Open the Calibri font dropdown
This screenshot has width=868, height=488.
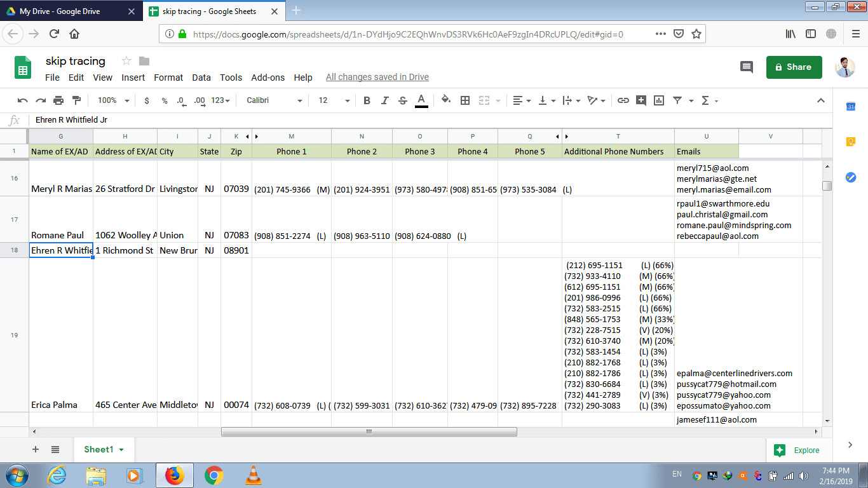[274, 100]
